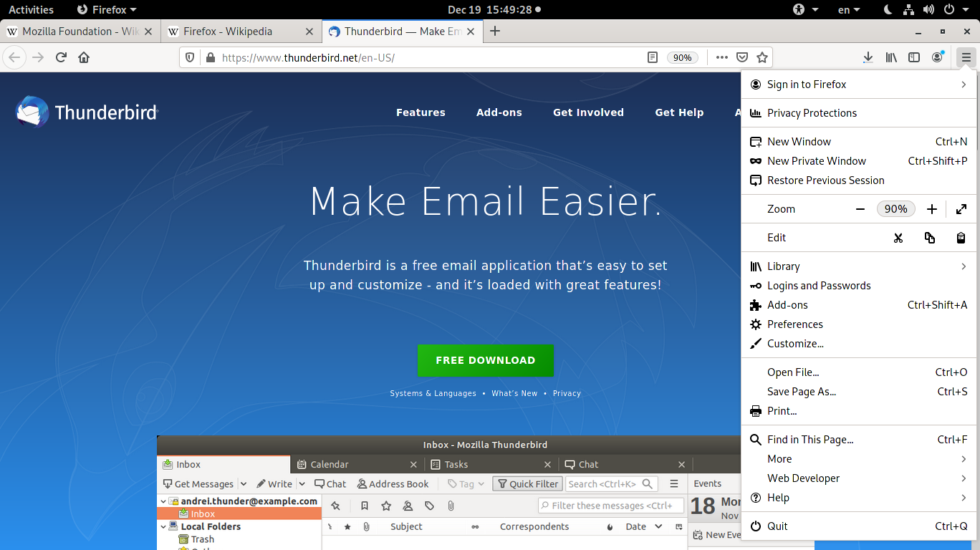The width and height of the screenshot is (980, 550).
Task: Click the Paste clipboard icon in menu
Action: pos(961,238)
